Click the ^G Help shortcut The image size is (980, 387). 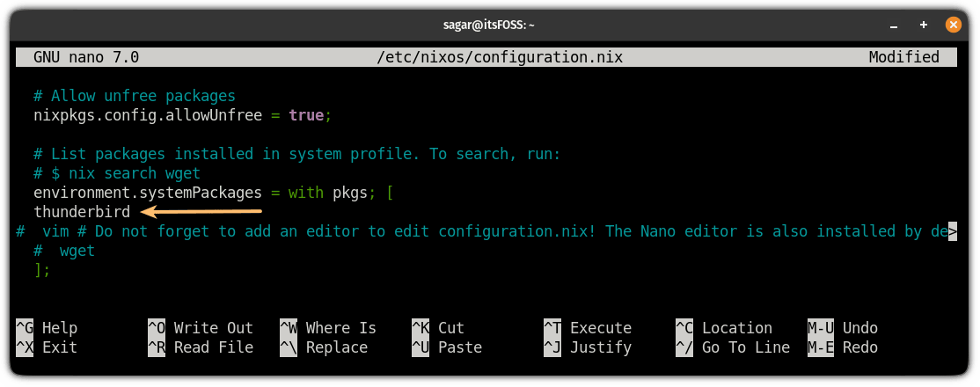click(51, 328)
